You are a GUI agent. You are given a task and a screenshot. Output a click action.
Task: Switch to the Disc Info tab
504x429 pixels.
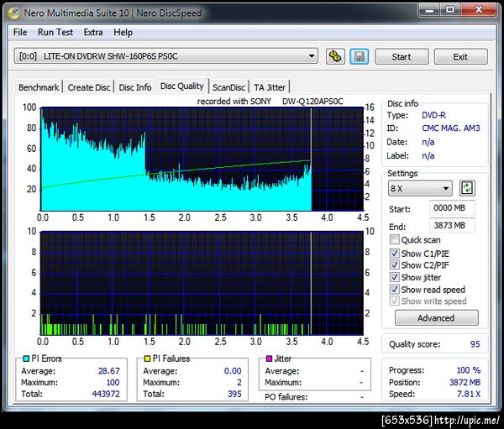coord(135,87)
